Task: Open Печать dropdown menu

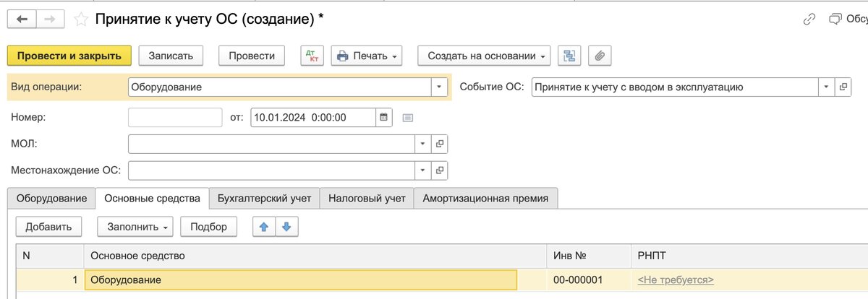Action: point(367,56)
